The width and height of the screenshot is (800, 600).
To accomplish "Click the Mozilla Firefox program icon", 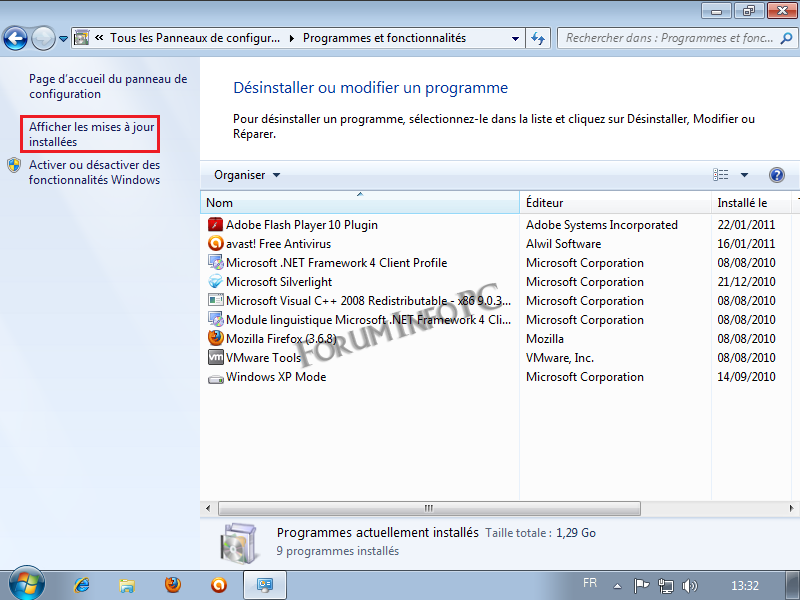I will 216,338.
